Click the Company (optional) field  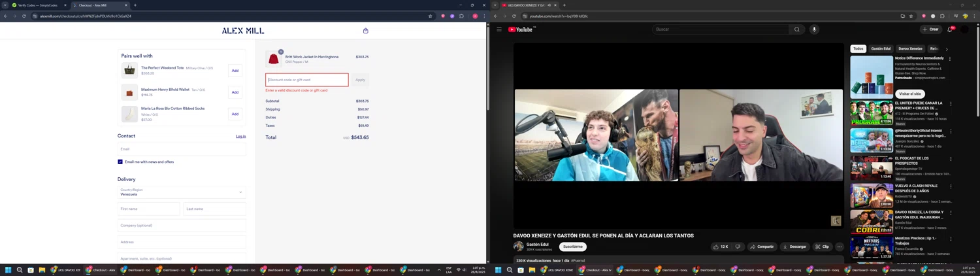click(182, 226)
